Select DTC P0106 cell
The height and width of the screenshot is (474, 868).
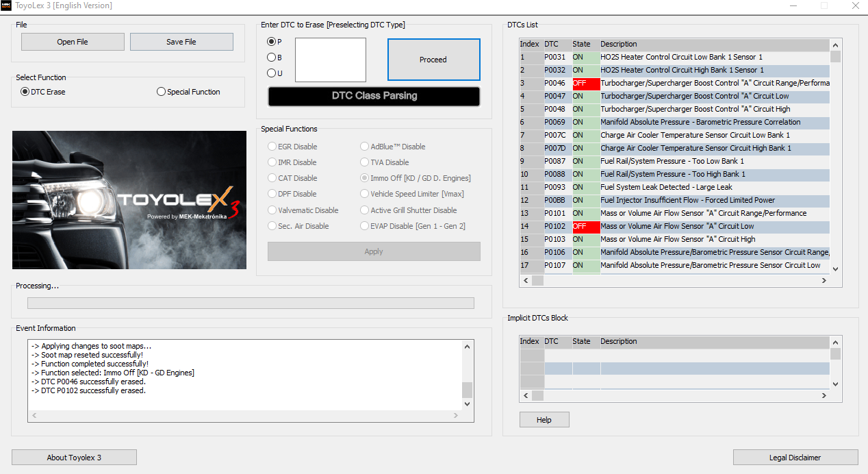tap(558, 252)
